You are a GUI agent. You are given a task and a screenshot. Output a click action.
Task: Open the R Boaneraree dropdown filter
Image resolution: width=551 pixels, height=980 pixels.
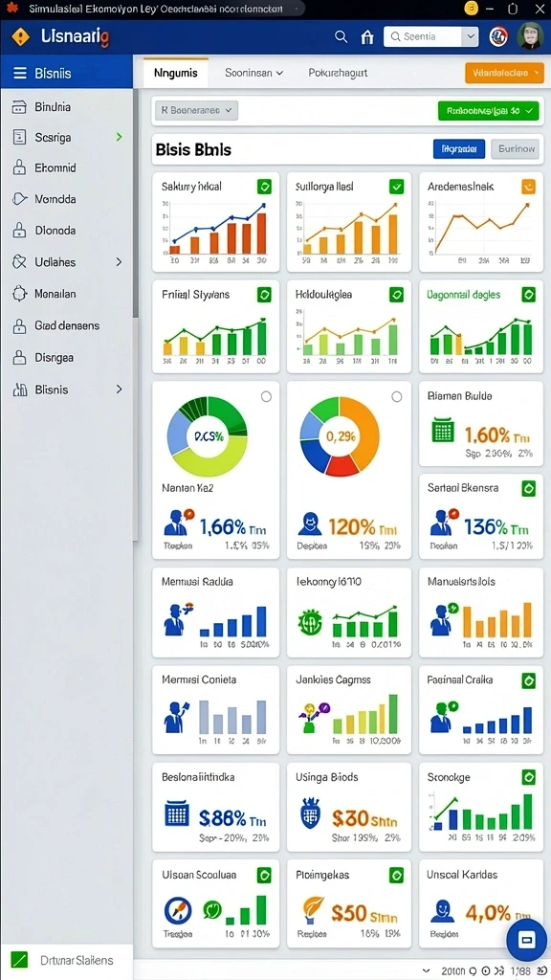(196, 111)
